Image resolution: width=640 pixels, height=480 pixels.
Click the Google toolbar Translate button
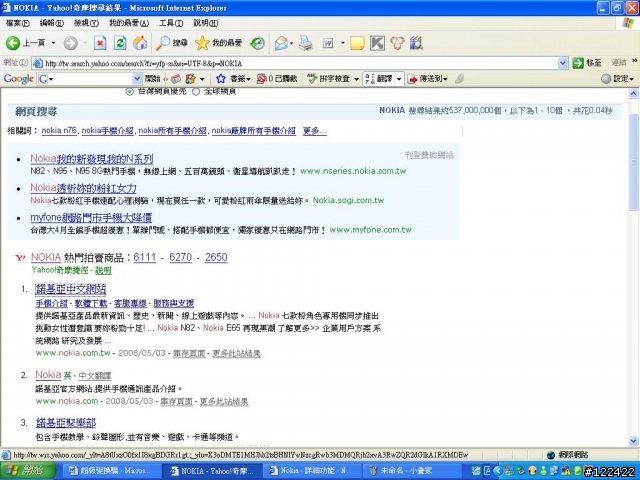379,78
